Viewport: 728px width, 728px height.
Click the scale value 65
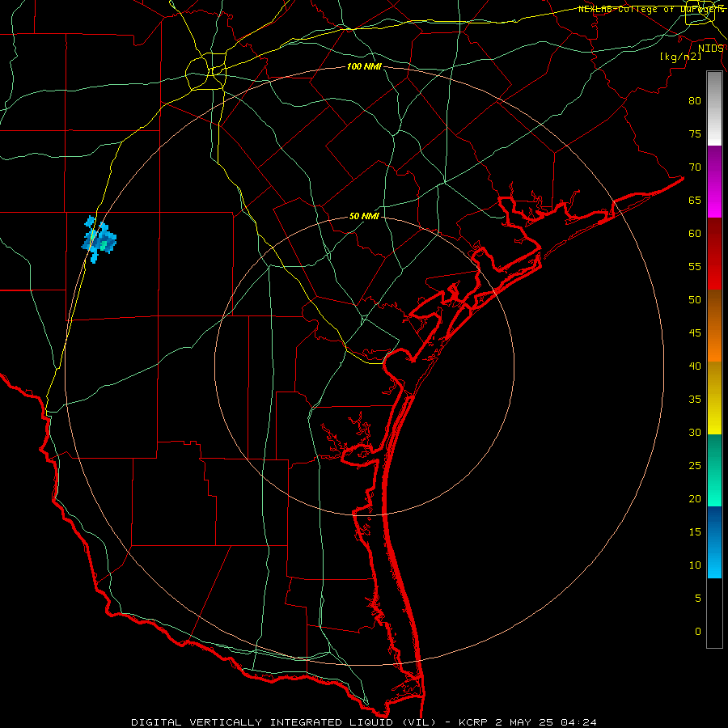pos(695,200)
